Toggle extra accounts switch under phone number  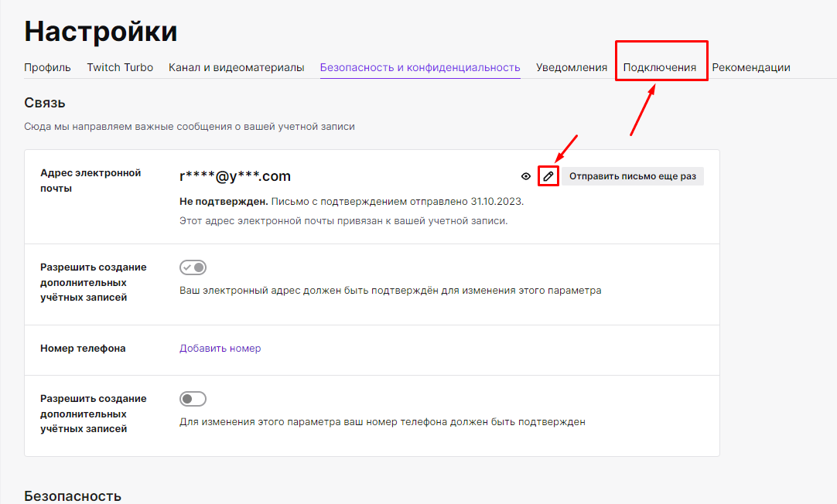tap(193, 399)
